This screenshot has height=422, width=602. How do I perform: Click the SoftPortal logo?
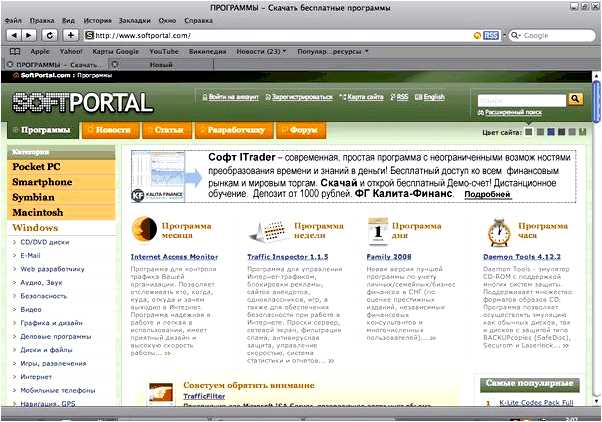[83, 102]
